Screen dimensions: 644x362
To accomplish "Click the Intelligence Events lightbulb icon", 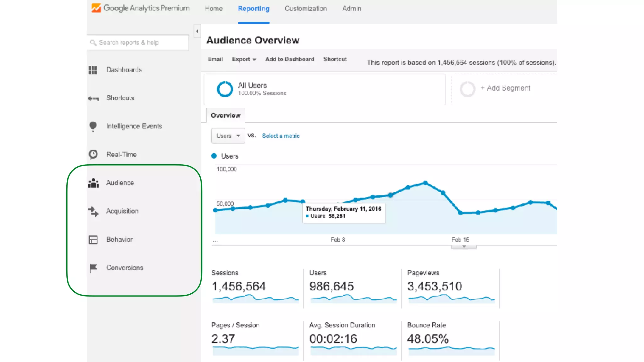I will (93, 127).
